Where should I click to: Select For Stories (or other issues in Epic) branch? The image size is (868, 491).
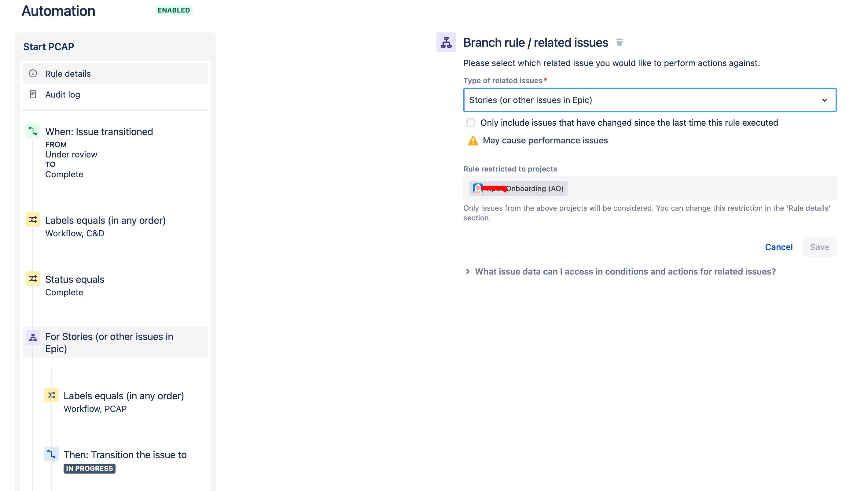coord(115,342)
